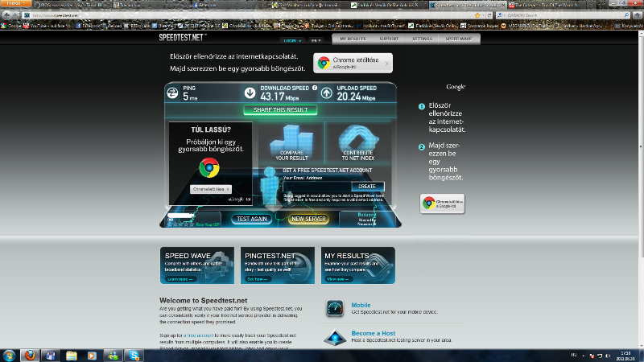Open the media player taskbar icon
Image resolution: width=644 pixels, height=362 pixels.
[x=92, y=356]
